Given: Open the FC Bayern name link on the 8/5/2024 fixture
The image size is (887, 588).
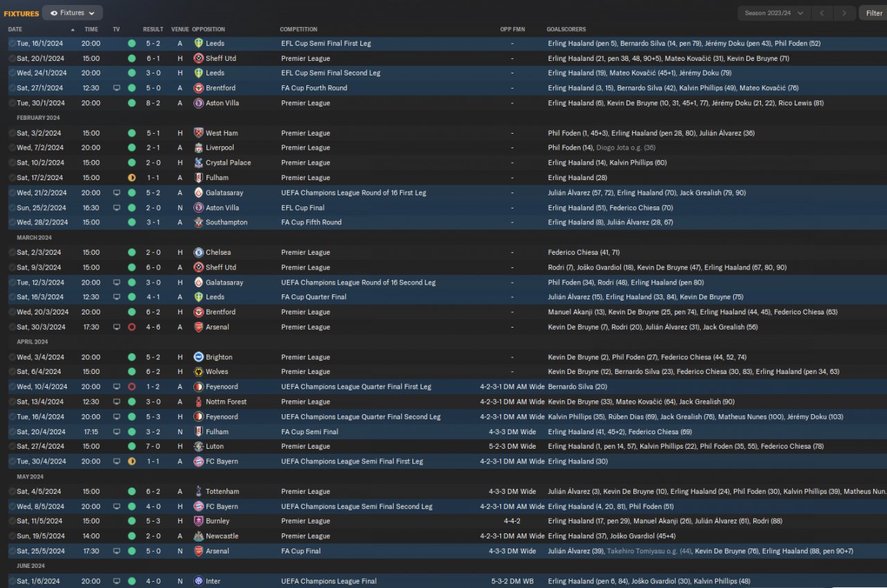Looking at the screenshot, I should 222,506.
